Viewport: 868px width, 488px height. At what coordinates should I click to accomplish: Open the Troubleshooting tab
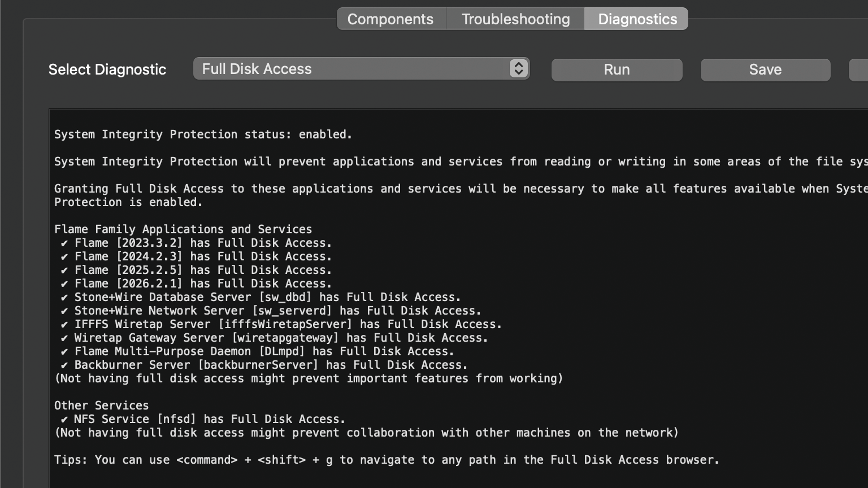coord(515,19)
